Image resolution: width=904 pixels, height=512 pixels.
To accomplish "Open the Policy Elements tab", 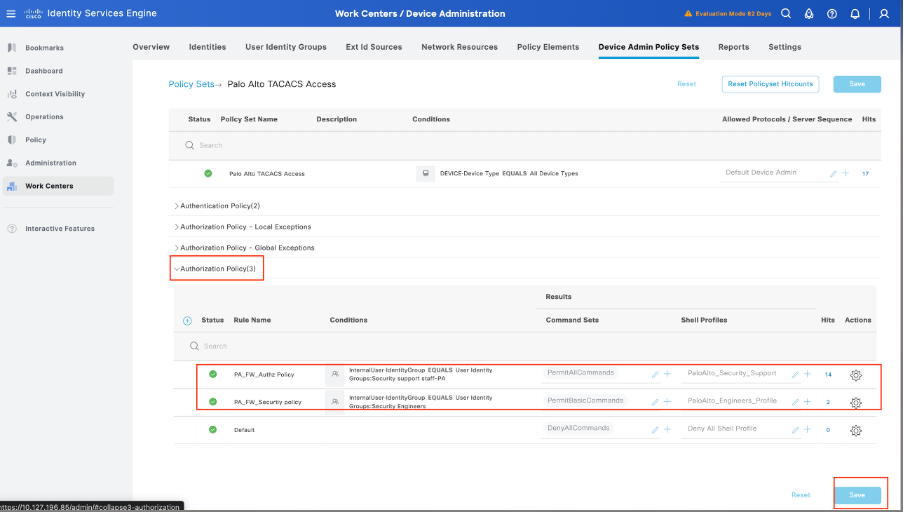I will pyautogui.click(x=548, y=47).
